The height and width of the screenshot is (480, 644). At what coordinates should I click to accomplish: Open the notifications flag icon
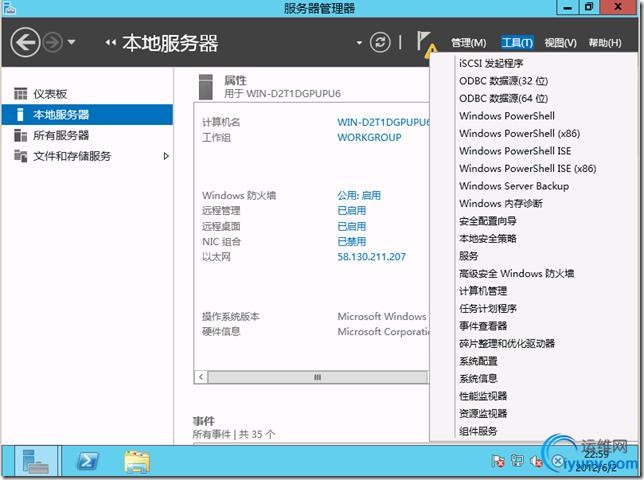pos(425,43)
